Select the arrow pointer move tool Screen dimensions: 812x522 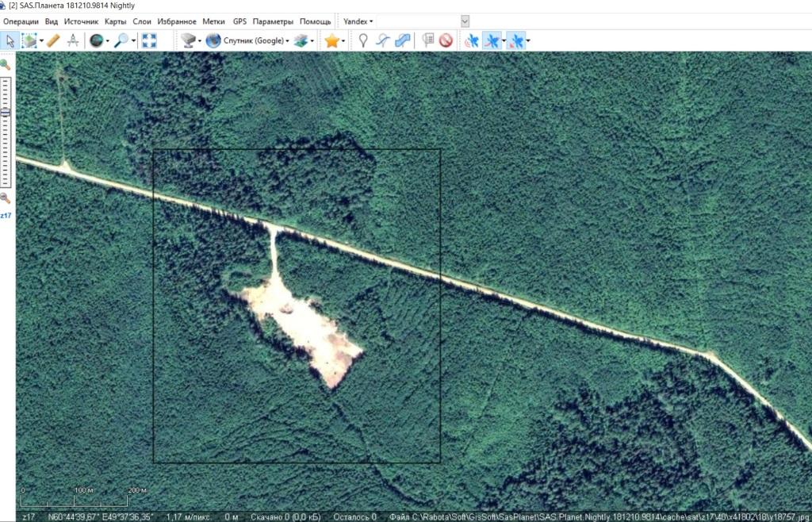tap(10, 40)
